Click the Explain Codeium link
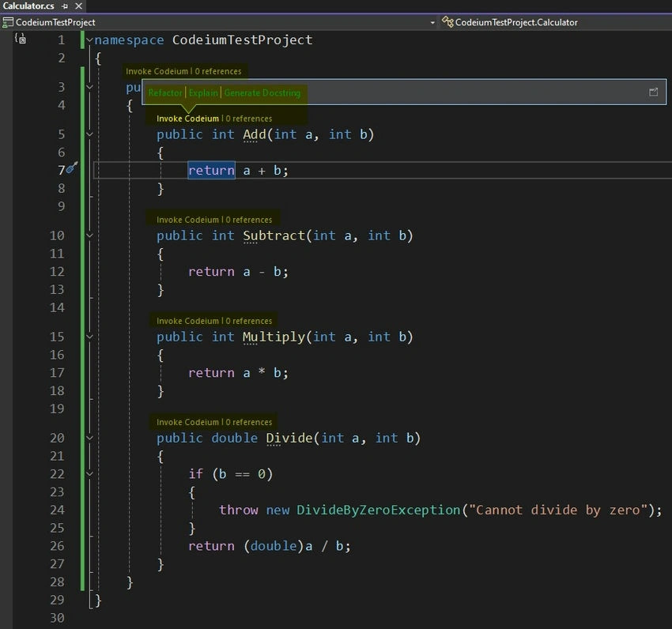This screenshot has height=629, width=672. [x=203, y=92]
